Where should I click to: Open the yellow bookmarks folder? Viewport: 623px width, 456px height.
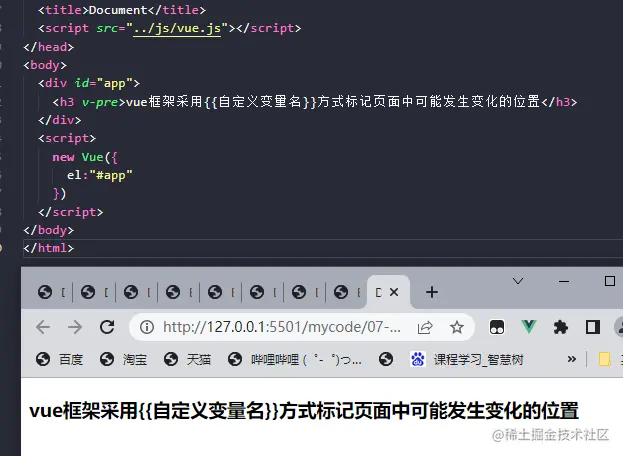[x=604, y=359]
